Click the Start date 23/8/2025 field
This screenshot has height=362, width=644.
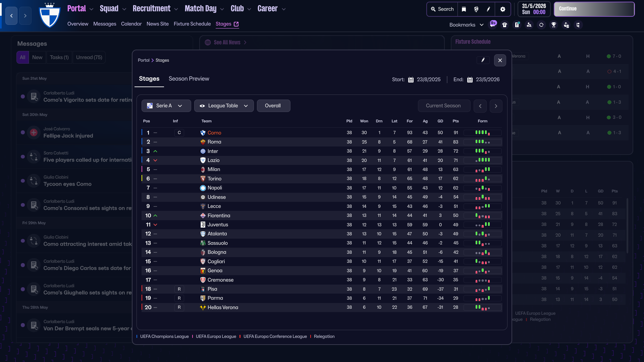[425, 80]
